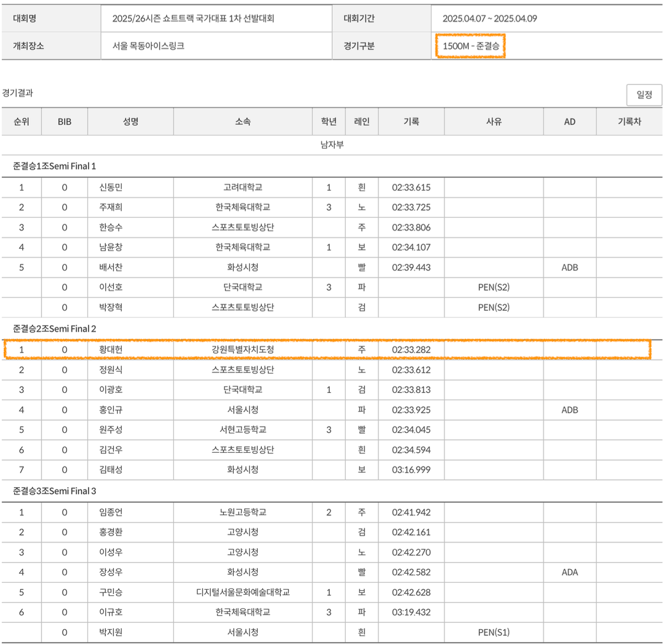This screenshot has height=644, width=665.
Task: Click the record time 02:33.282
Action: tap(411, 350)
